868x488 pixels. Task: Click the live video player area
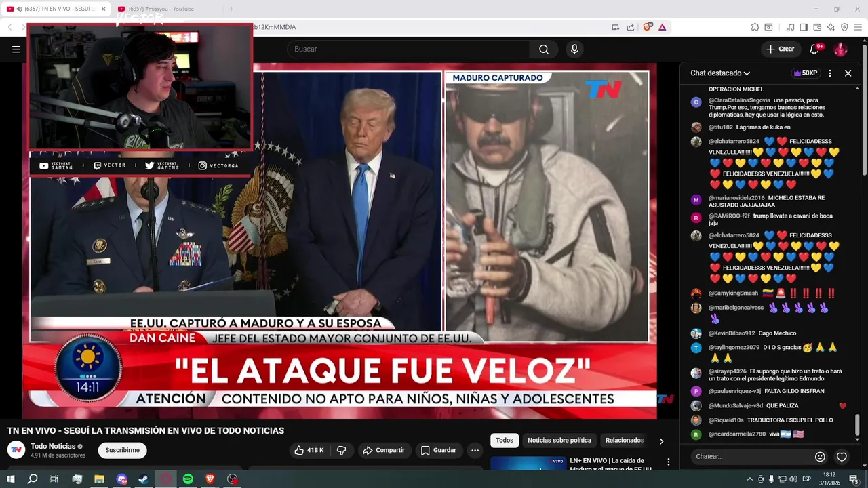339,241
